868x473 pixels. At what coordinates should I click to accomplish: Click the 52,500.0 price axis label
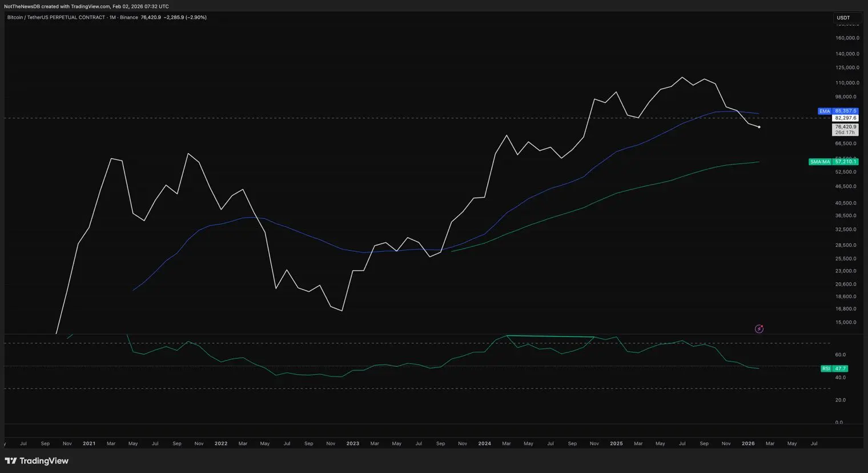[x=846, y=172]
